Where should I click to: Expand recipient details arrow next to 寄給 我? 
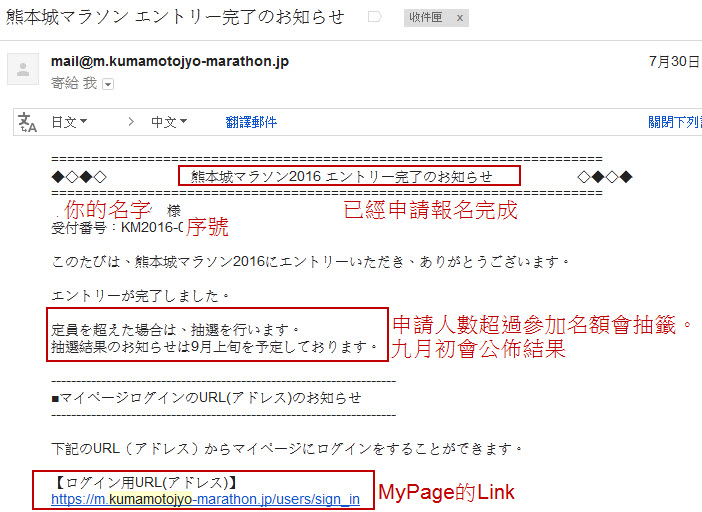[108, 84]
